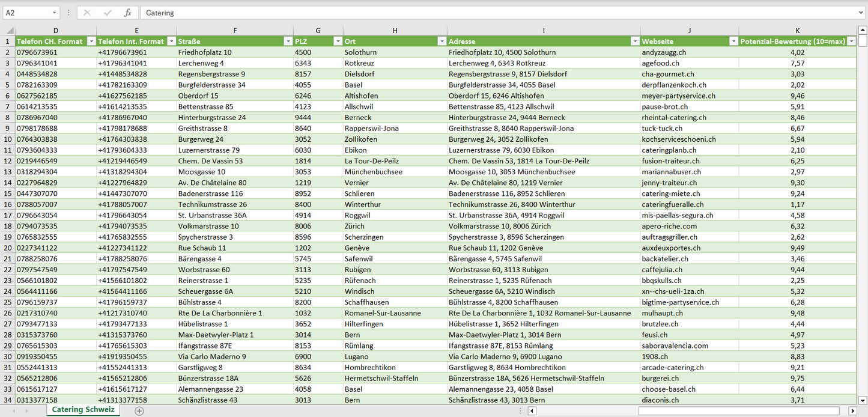Click the Enter checkmark icon in formula bar
Viewport: 868px width, 417px height.
coord(108,13)
